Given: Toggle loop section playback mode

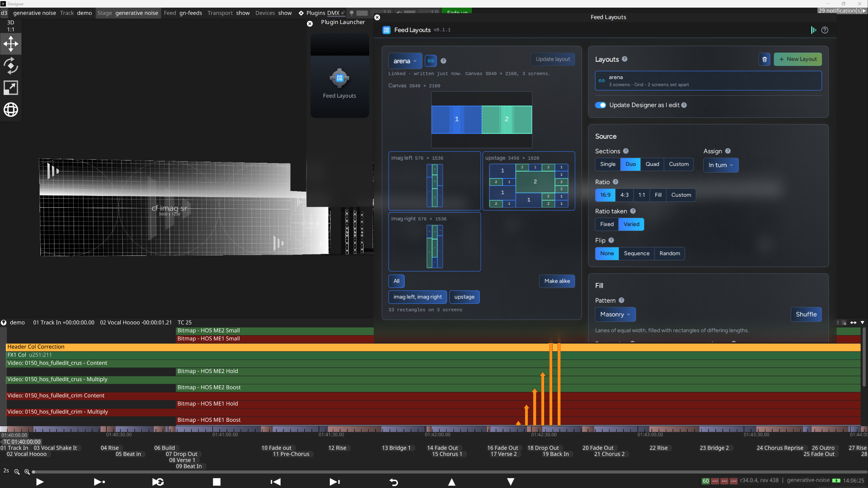Looking at the screenshot, I should (x=158, y=482).
